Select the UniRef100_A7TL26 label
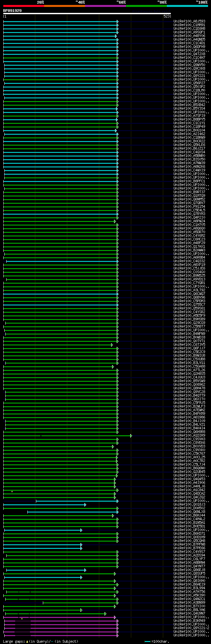Screen dimensions: 211x644 [189, 370]
